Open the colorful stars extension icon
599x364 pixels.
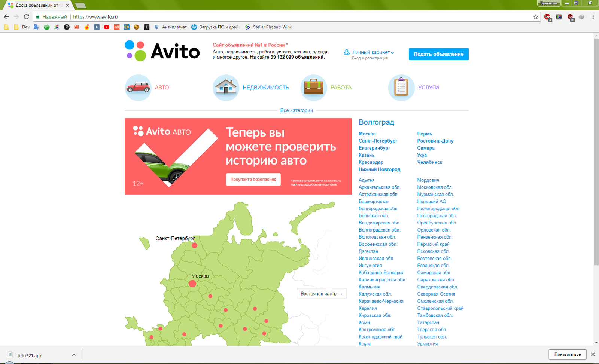(x=559, y=17)
